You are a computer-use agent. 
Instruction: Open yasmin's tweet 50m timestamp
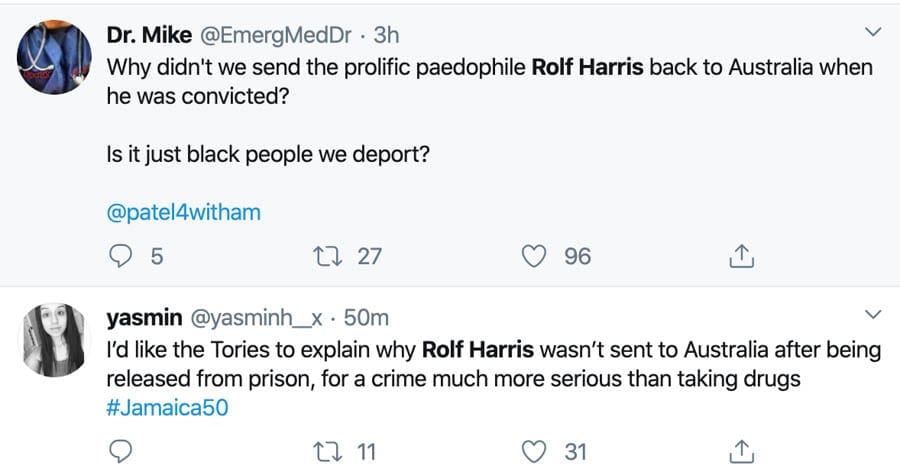click(x=366, y=318)
